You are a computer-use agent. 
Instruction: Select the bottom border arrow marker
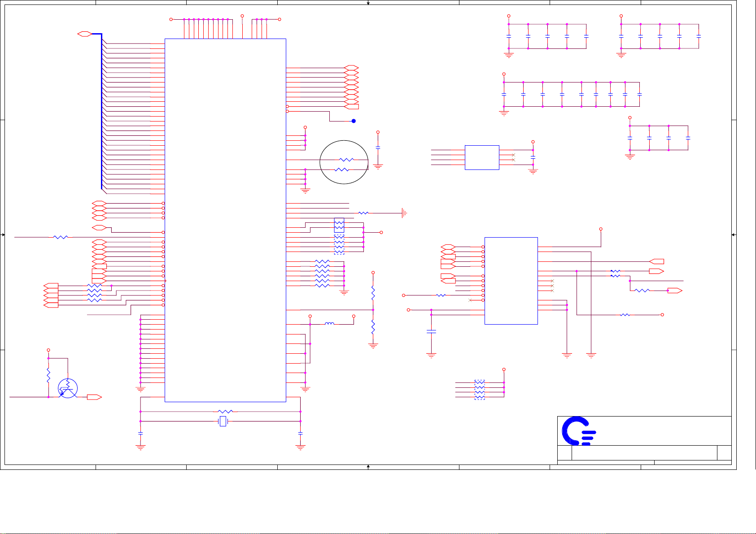click(368, 467)
